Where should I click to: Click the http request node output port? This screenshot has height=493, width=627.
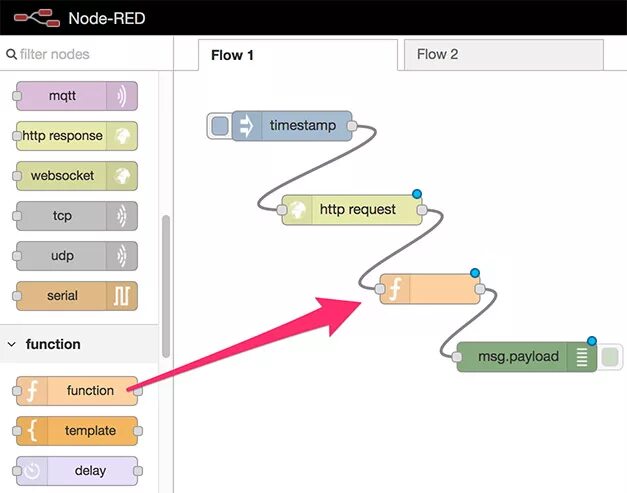pyautogui.click(x=422, y=210)
